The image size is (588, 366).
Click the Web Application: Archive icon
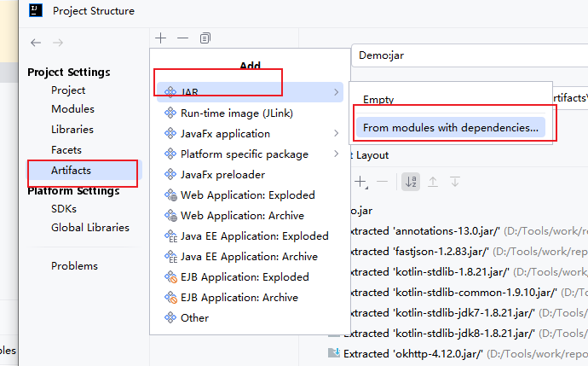170,216
